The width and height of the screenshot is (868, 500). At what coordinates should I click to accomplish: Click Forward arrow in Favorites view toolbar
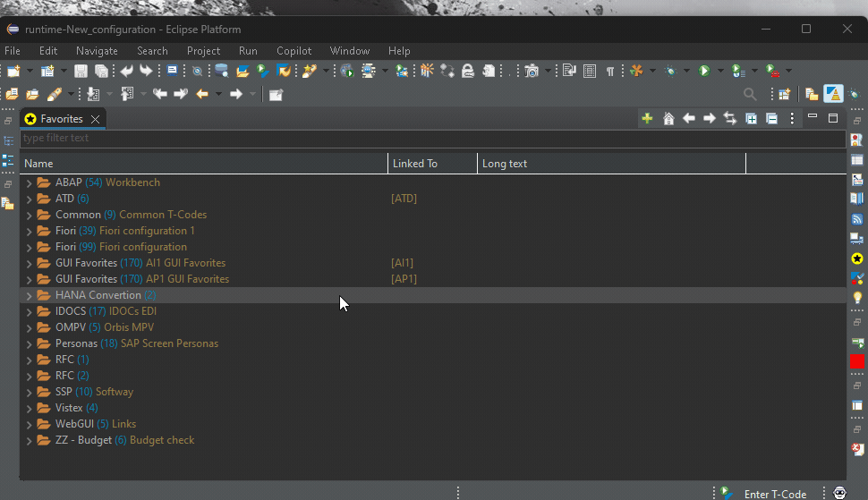(x=709, y=118)
